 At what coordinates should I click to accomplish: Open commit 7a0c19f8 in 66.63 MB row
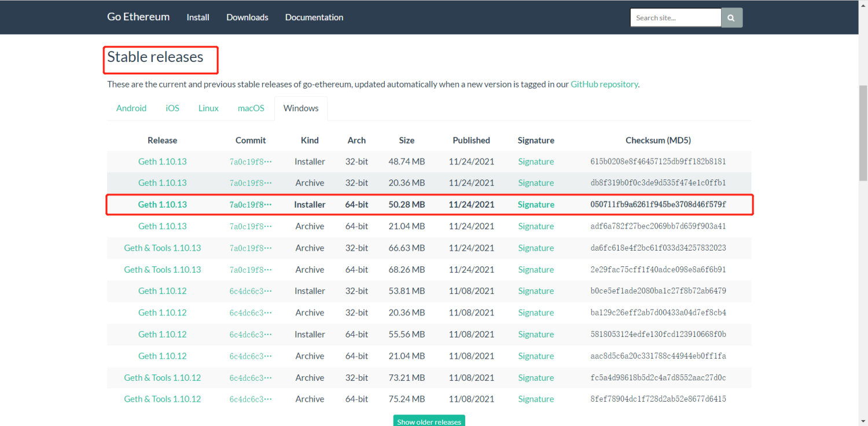tap(251, 248)
